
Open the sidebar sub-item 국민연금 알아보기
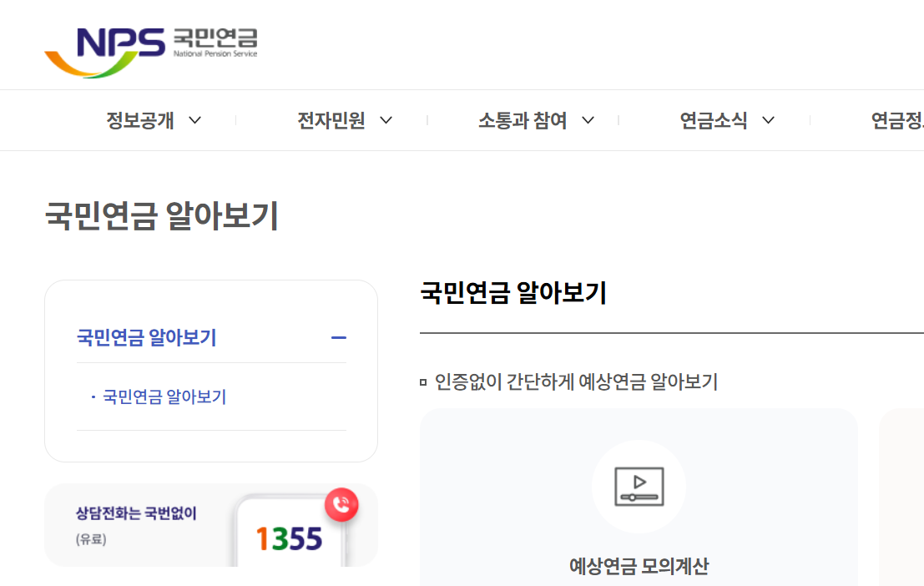coord(164,397)
